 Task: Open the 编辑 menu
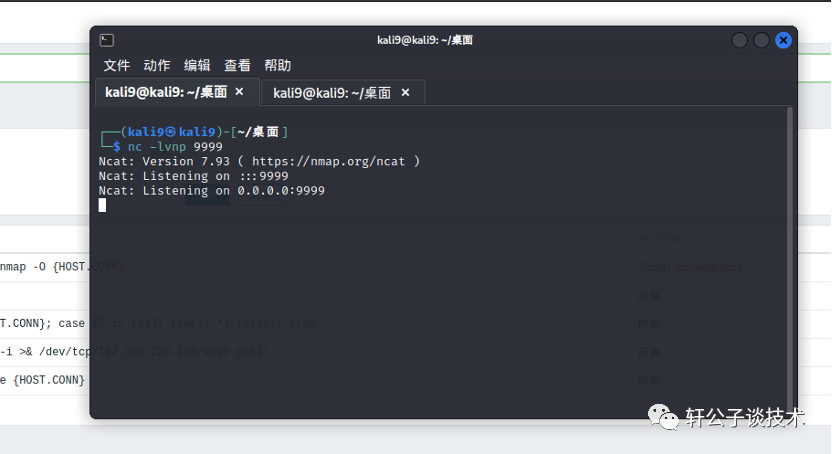coord(197,65)
